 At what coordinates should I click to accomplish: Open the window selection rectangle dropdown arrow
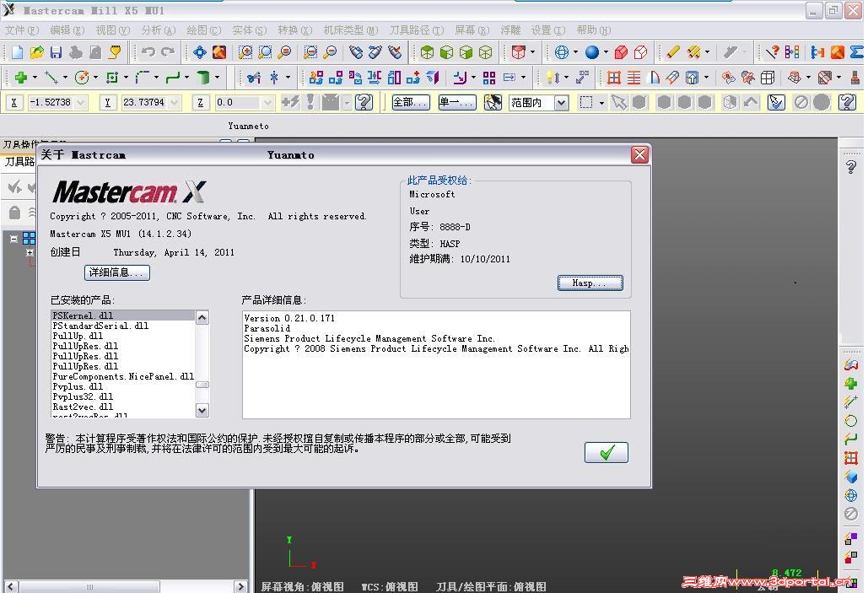[601, 102]
